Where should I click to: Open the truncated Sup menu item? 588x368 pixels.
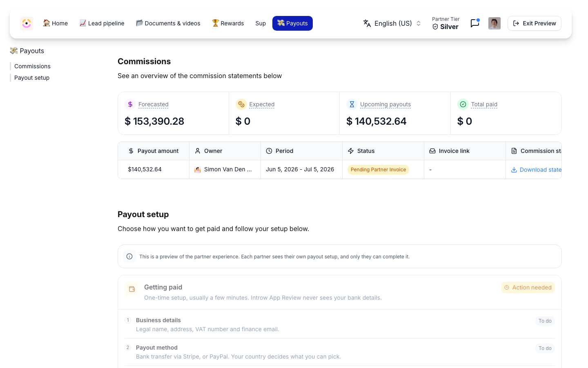261,23
